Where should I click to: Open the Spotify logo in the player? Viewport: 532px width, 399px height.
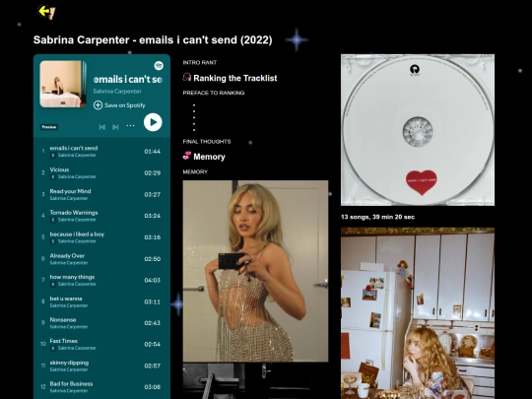click(x=159, y=65)
